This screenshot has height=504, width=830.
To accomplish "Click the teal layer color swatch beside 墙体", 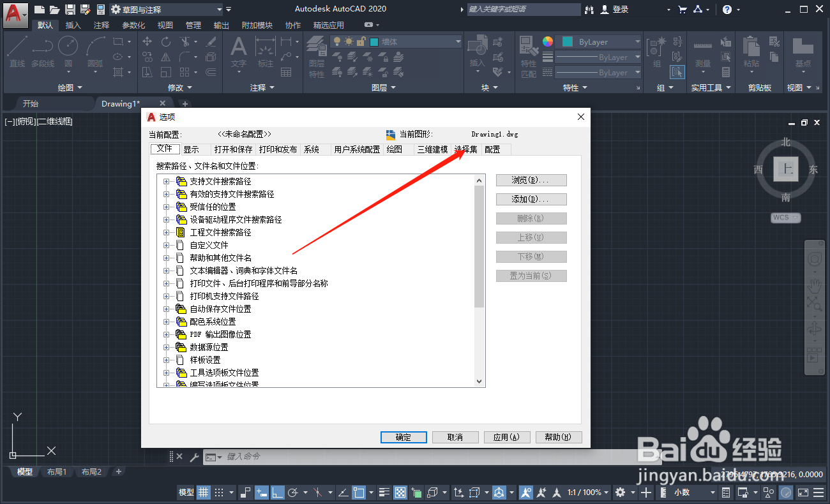I will coord(374,41).
